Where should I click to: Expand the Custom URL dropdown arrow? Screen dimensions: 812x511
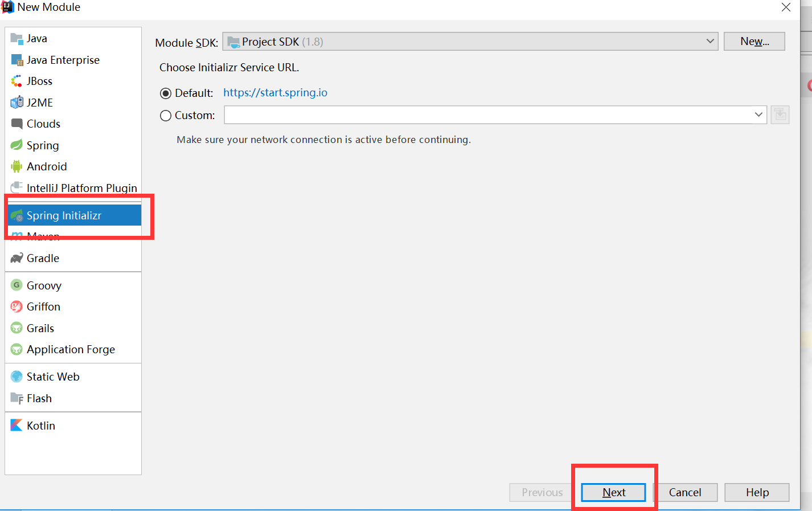coord(758,115)
